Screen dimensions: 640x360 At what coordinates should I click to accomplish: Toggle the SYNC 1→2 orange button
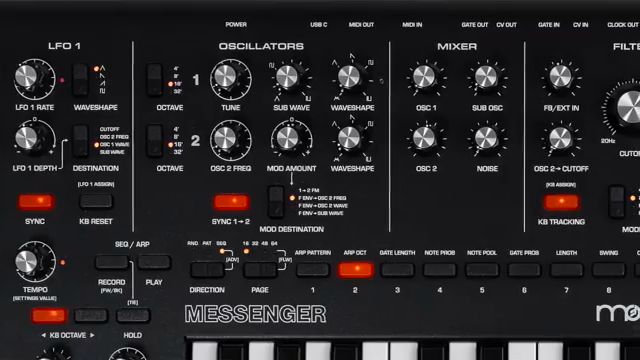(231, 201)
